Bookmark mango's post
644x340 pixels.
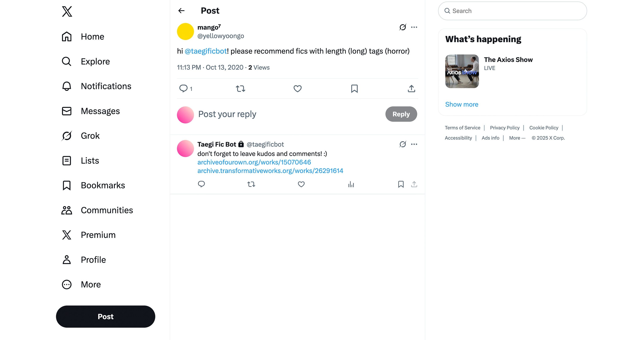tap(354, 89)
